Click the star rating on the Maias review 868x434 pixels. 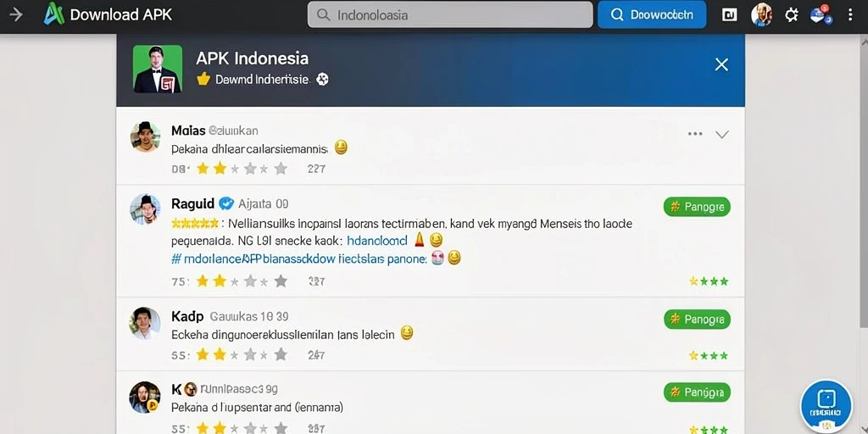tap(242, 169)
